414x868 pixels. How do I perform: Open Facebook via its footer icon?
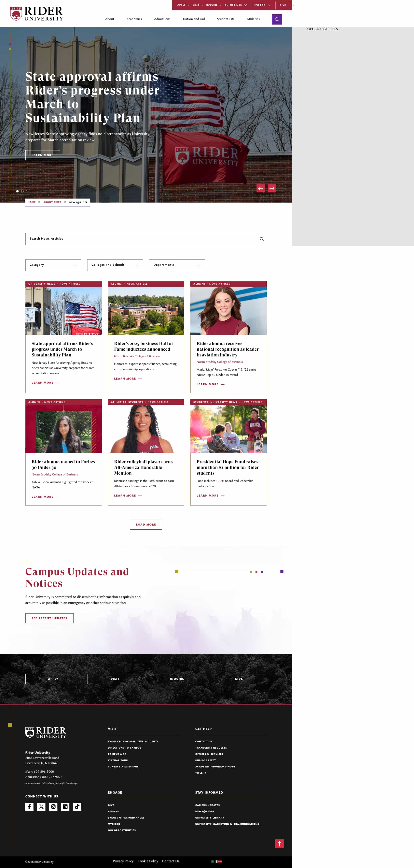(29, 807)
